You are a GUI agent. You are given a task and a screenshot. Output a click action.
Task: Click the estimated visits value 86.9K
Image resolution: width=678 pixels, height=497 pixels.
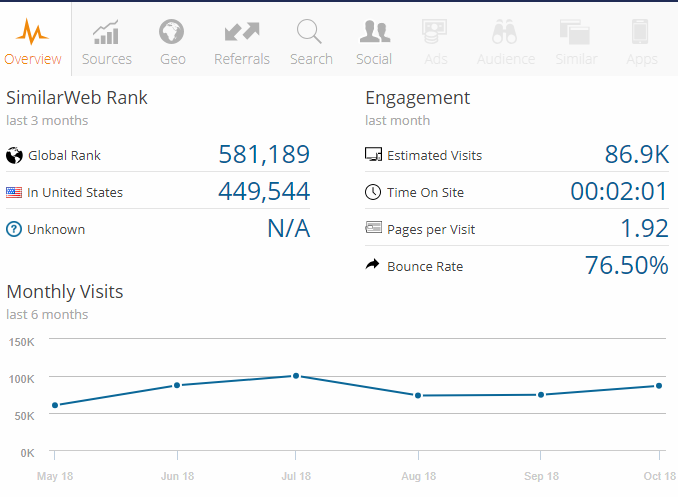coord(637,154)
